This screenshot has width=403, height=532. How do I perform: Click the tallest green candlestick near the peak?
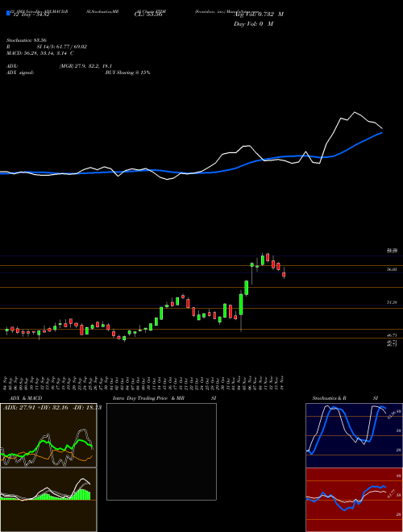point(241,305)
